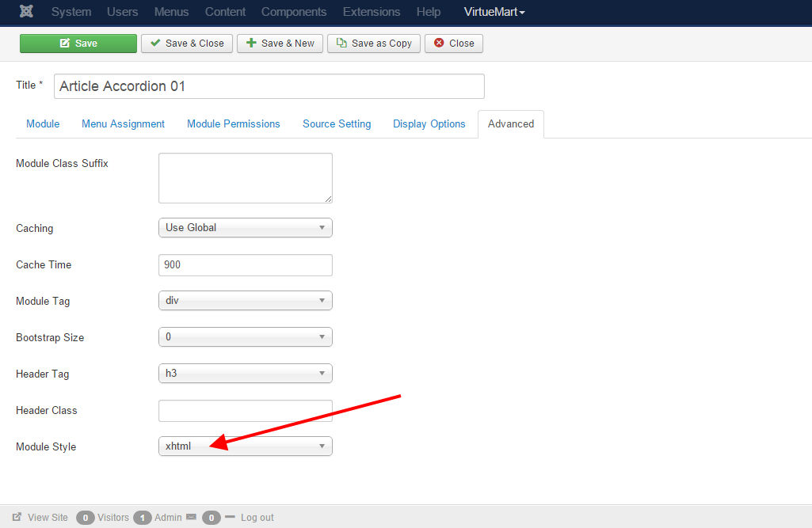Open the Caching dropdown
The image size is (812, 528).
245,228
